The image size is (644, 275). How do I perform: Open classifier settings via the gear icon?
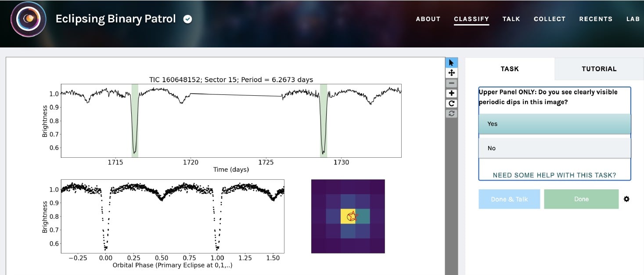pyautogui.click(x=626, y=199)
